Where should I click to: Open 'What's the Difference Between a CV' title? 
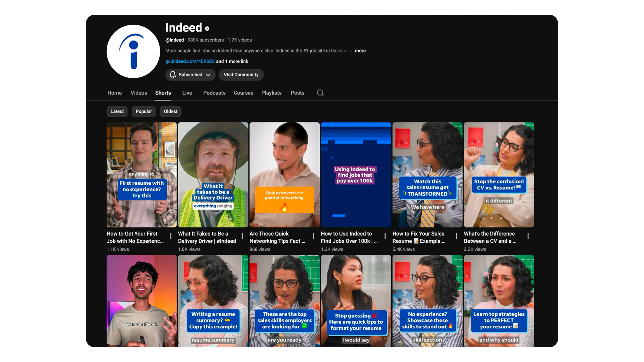(x=490, y=237)
